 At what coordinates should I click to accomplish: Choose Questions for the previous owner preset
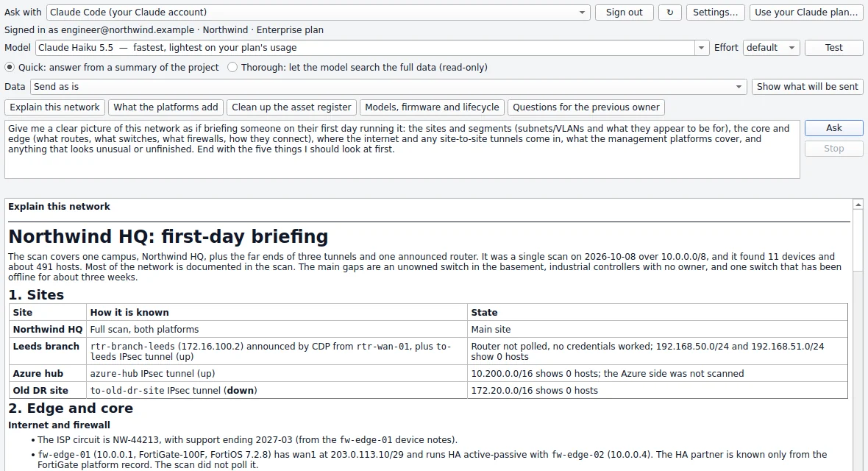pyautogui.click(x=586, y=107)
